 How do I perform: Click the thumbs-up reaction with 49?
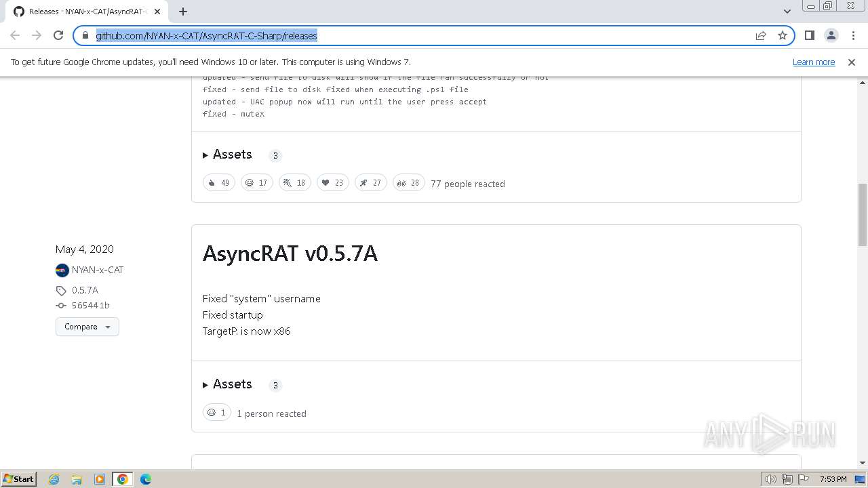pos(219,183)
